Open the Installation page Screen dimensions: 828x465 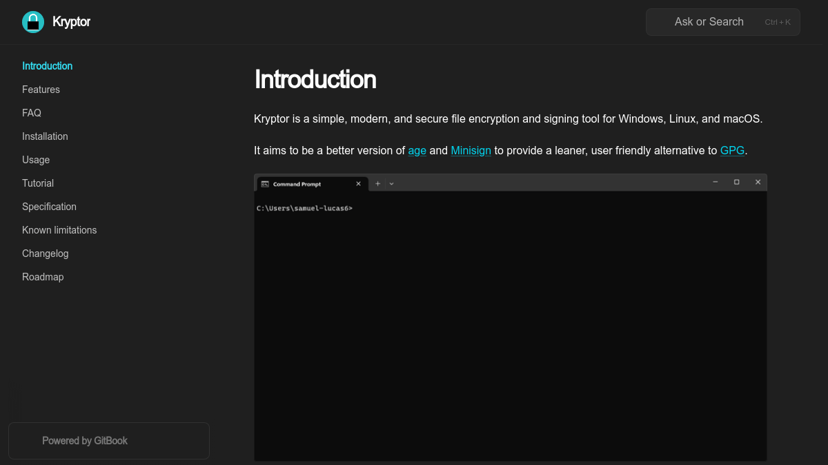pos(45,136)
